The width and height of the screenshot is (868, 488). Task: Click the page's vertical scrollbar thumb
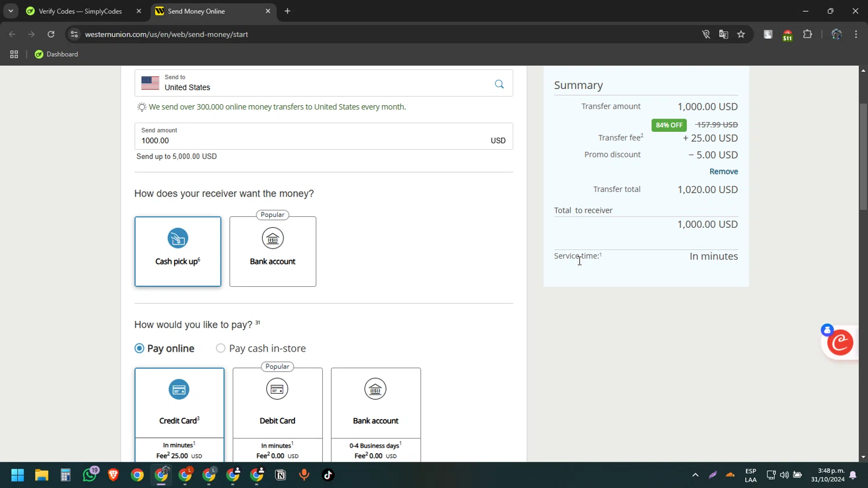[863, 156]
